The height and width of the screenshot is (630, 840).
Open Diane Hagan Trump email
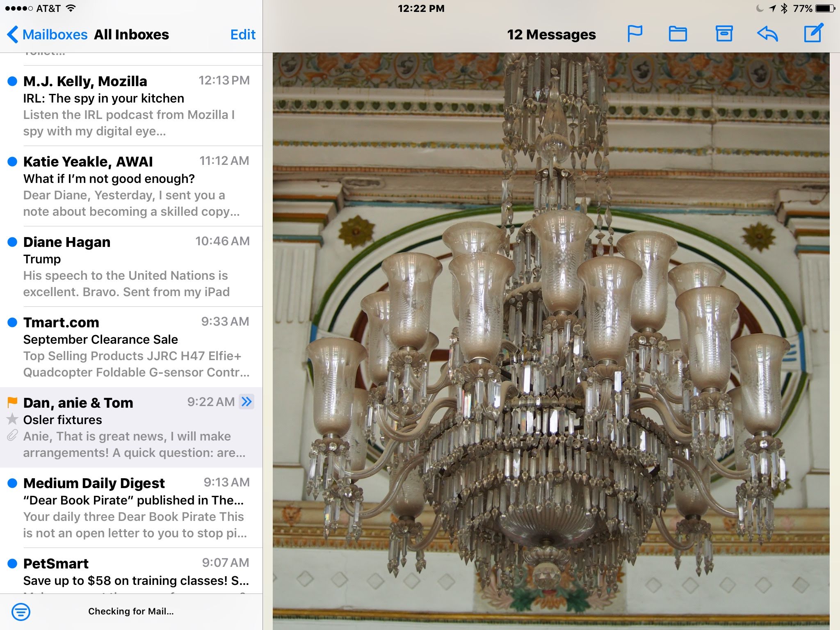click(131, 266)
